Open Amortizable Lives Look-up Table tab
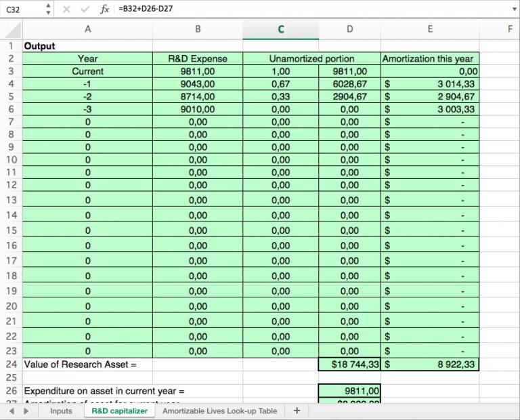 [220, 411]
